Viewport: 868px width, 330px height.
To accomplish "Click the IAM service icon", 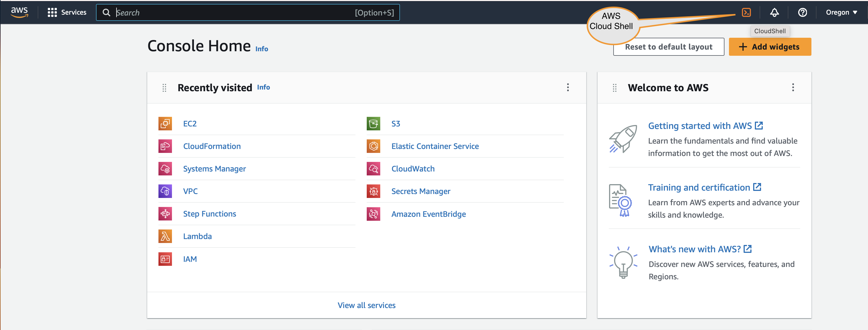I will pos(165,259).
